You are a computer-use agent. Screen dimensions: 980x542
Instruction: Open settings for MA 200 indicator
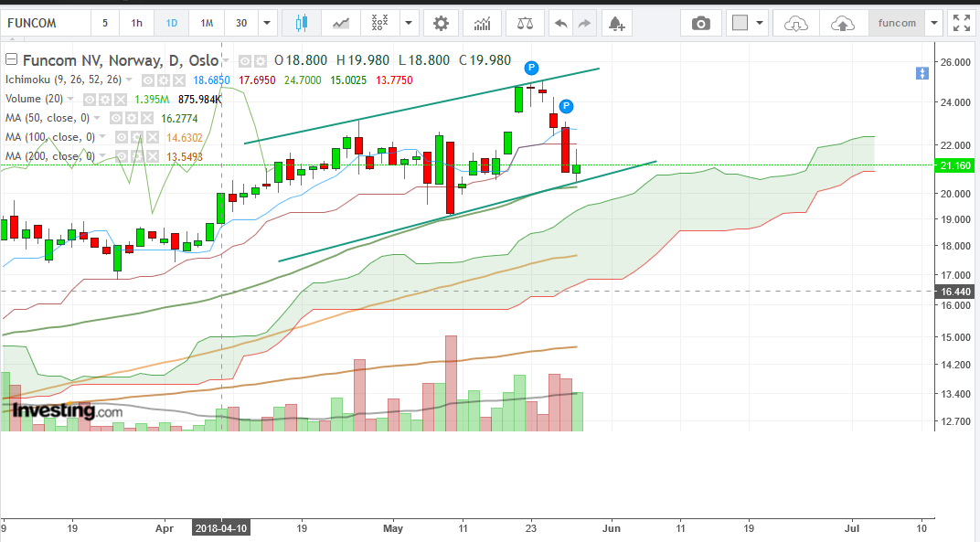137,156
